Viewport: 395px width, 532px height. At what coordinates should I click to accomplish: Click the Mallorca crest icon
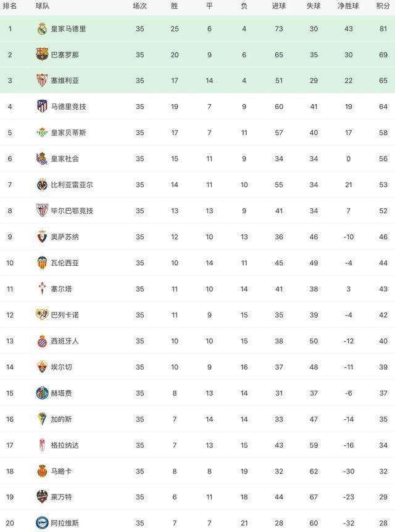(42, 471)
